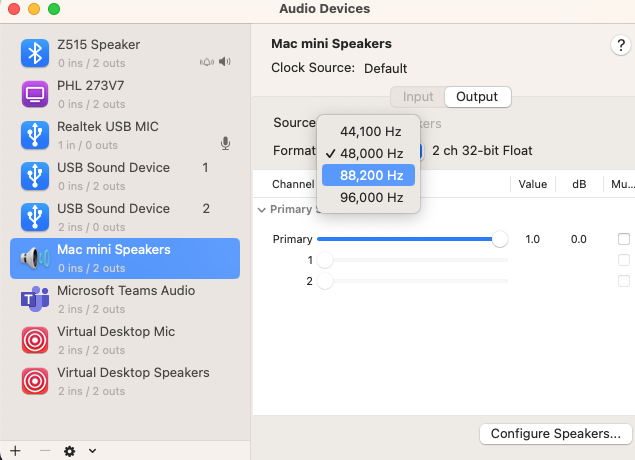Select PHL 273V7 in device list

point(90,85)
